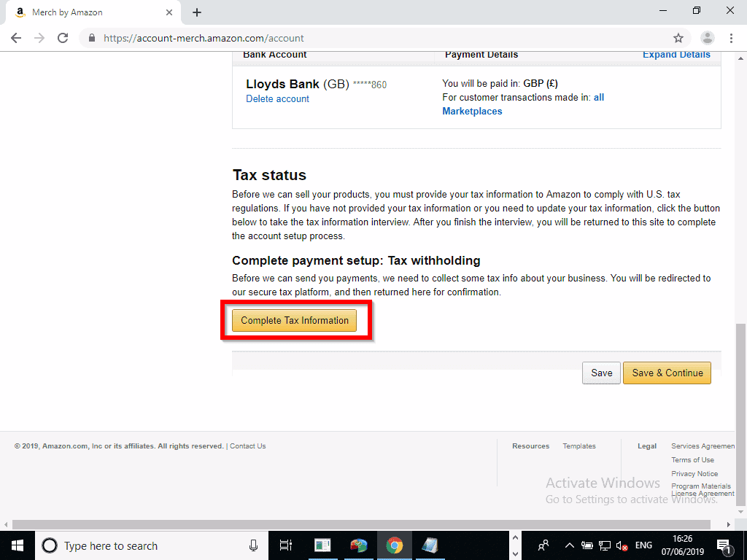The width and height of the screenshot is (747, 560).
Task: Click the taskbar scroll-up arrow
Action: (x=515, y=538)
